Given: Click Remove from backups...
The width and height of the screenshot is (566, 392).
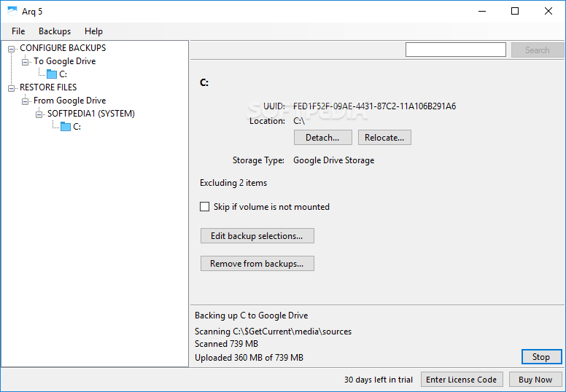Looking at the screenshot, I should 257,264.
